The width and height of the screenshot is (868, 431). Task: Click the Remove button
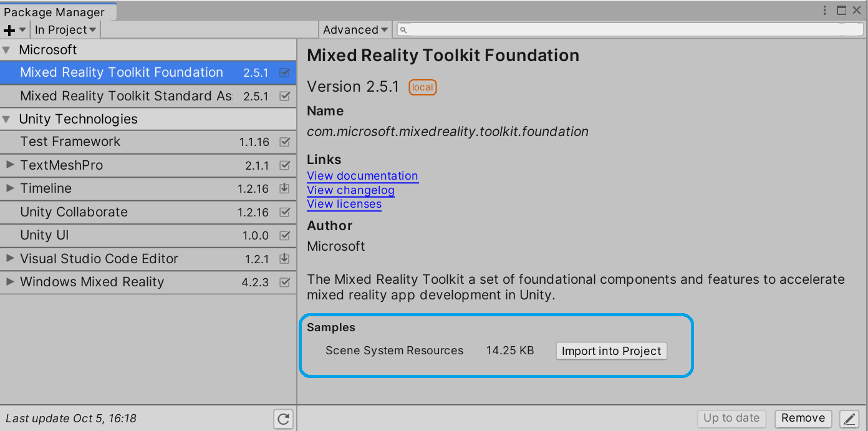pos(803,419)
